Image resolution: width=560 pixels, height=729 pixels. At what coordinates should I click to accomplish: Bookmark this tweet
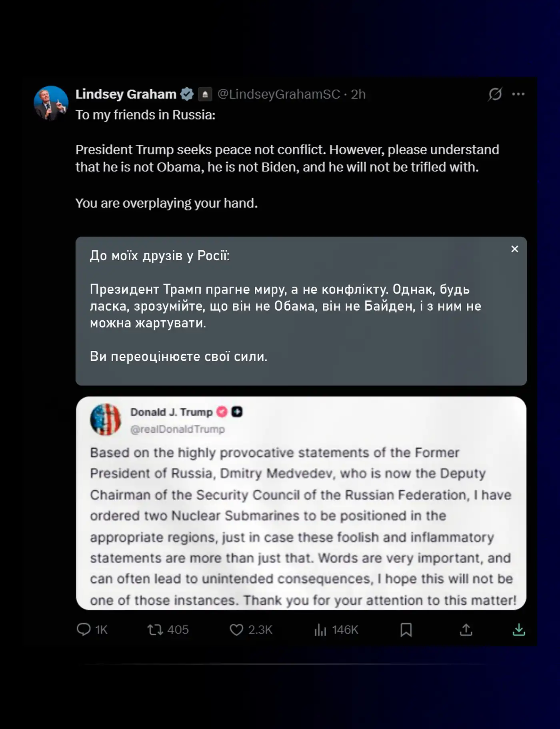[x=406, y=630]
